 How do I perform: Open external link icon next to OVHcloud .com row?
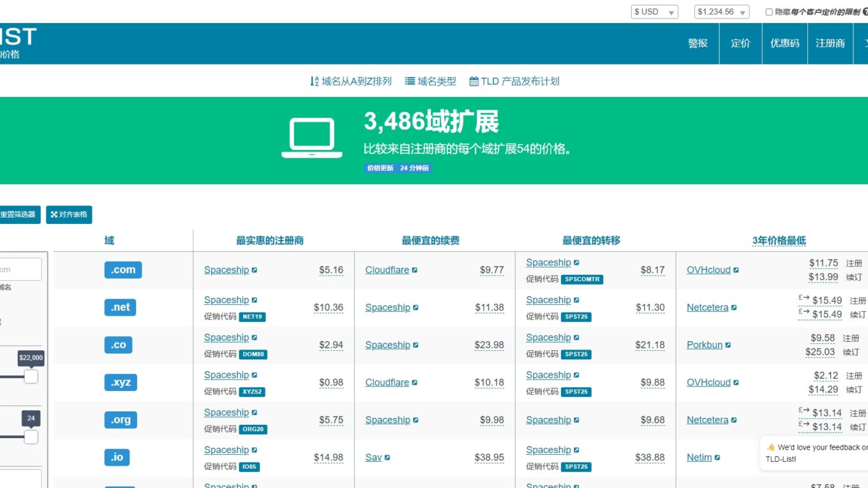point(736,270)
